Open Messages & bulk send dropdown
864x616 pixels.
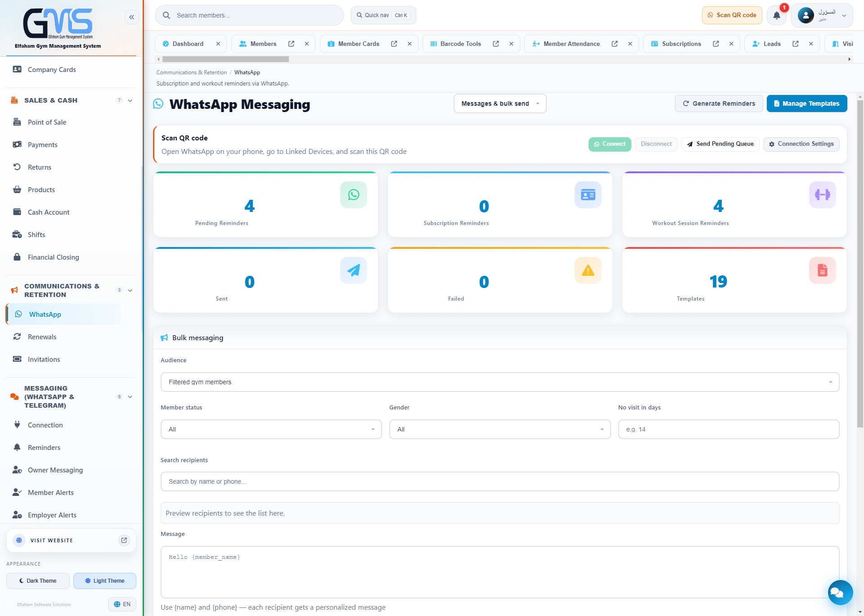[x=500, y=103]
